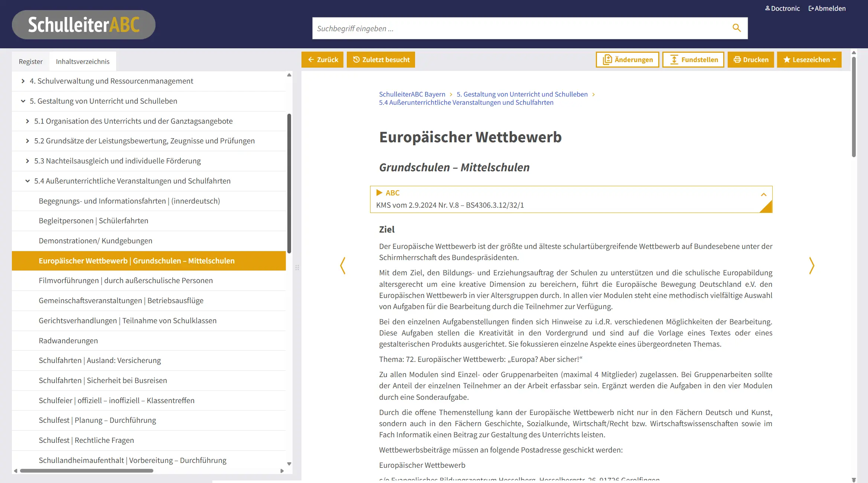Viewport: 868px width, 483px height.
Task: Select Europäischer Wettbewerb highlighted entry
Action: (149, 261)
